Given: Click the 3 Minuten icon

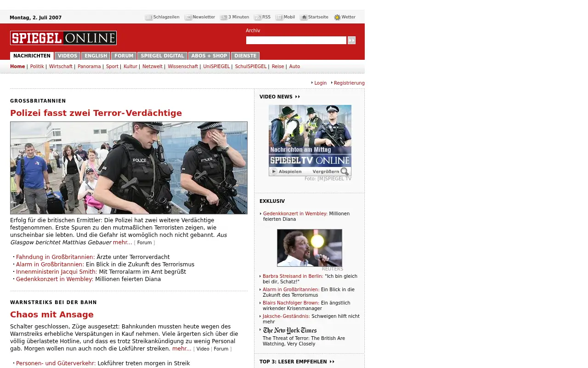Looking at the screenshot, I should (x=224, y=17).
